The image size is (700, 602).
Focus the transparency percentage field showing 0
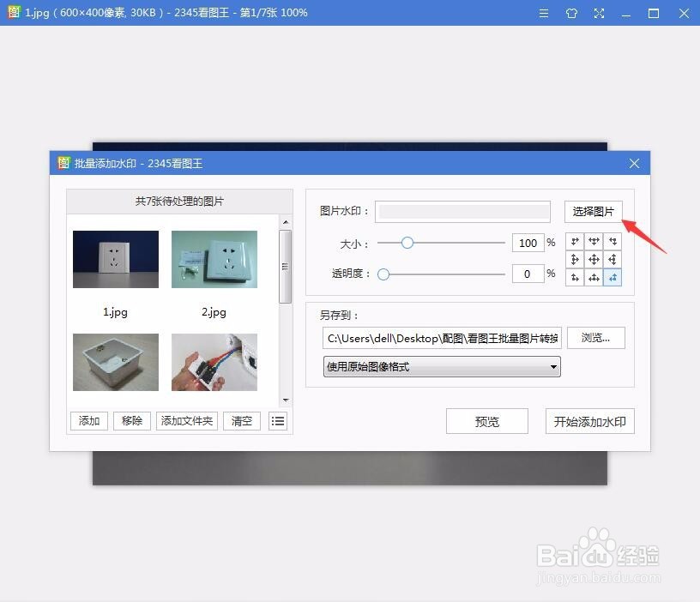[528, 274]
